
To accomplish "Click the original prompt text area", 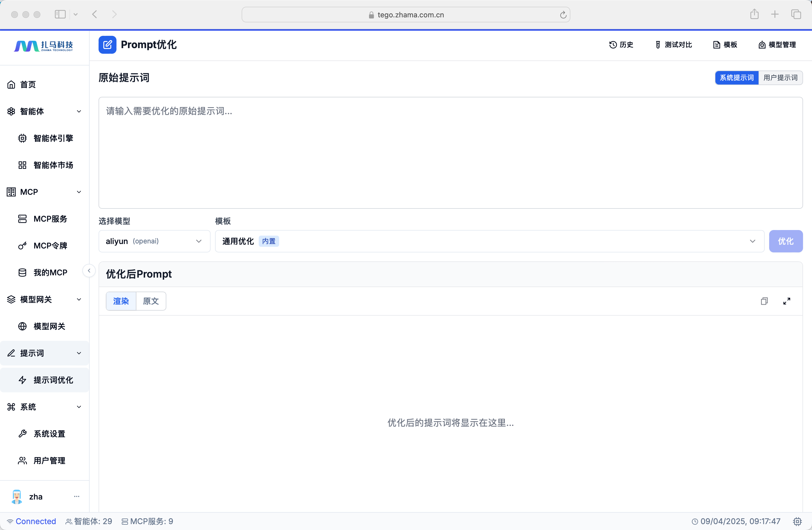I will click(450, 153).
